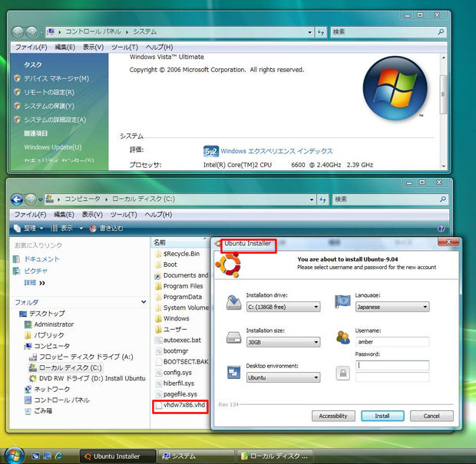Select Program Files folder

tap(183, 286)
